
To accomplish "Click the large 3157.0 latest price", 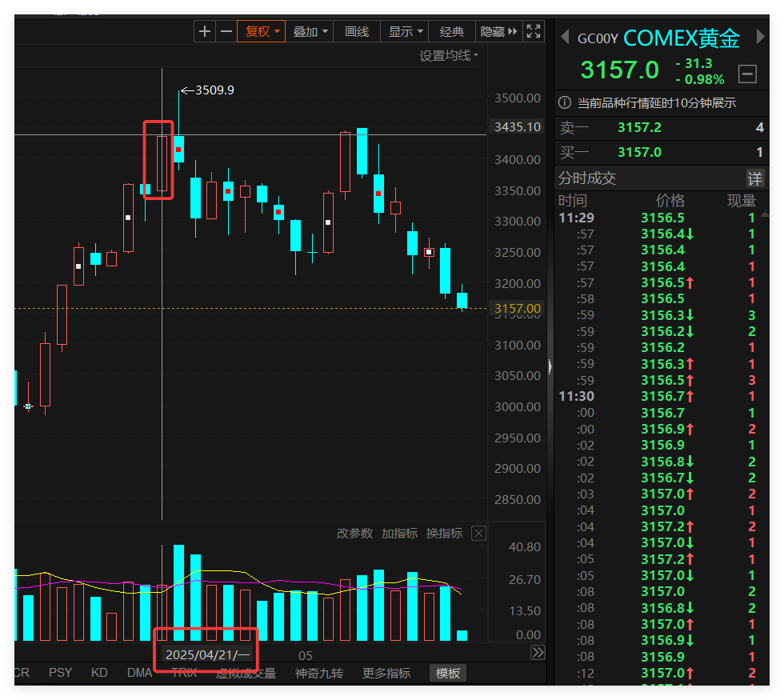I will (619, 70).
